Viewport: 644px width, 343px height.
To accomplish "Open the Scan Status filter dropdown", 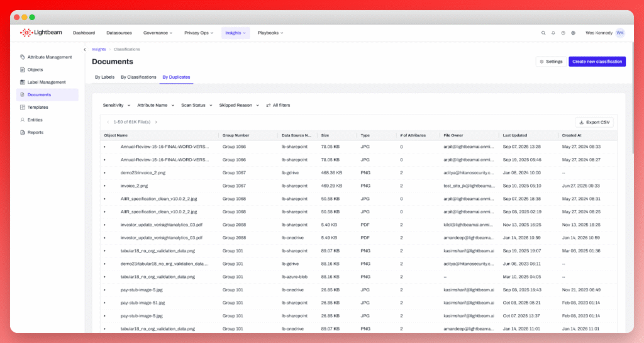I will coord(197,105).
